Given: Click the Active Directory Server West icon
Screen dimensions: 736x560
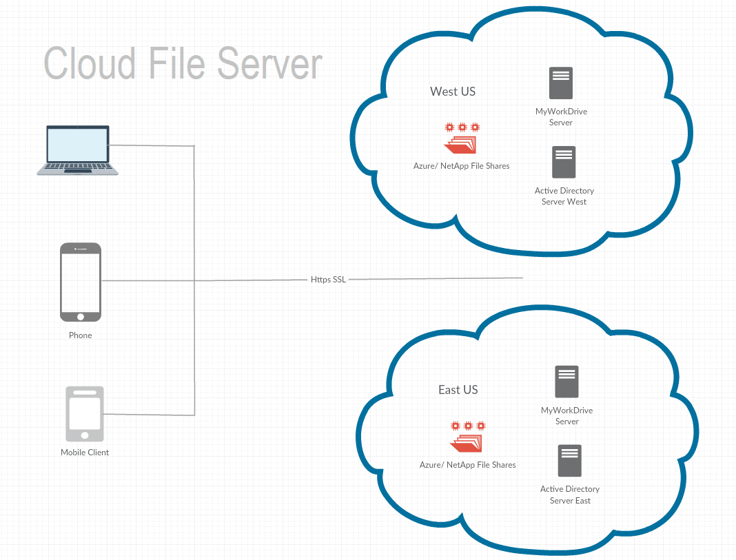Looking at the screenshot, I should click(564, 163).
